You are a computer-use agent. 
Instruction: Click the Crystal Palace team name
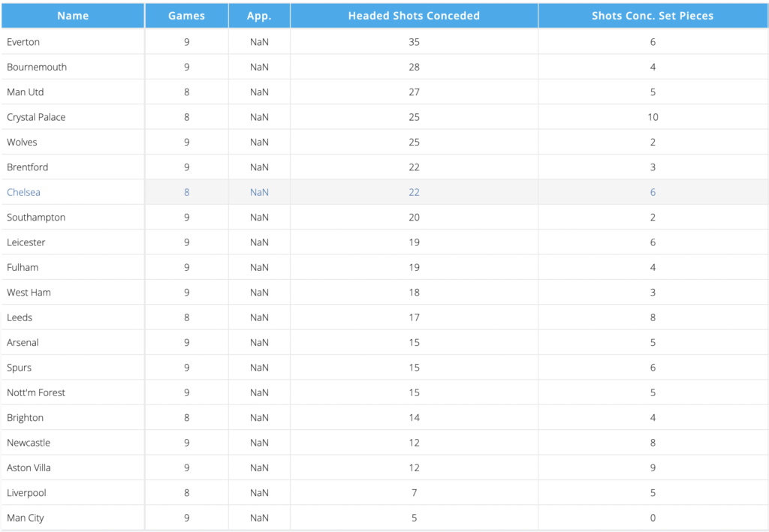coord(36,117)
